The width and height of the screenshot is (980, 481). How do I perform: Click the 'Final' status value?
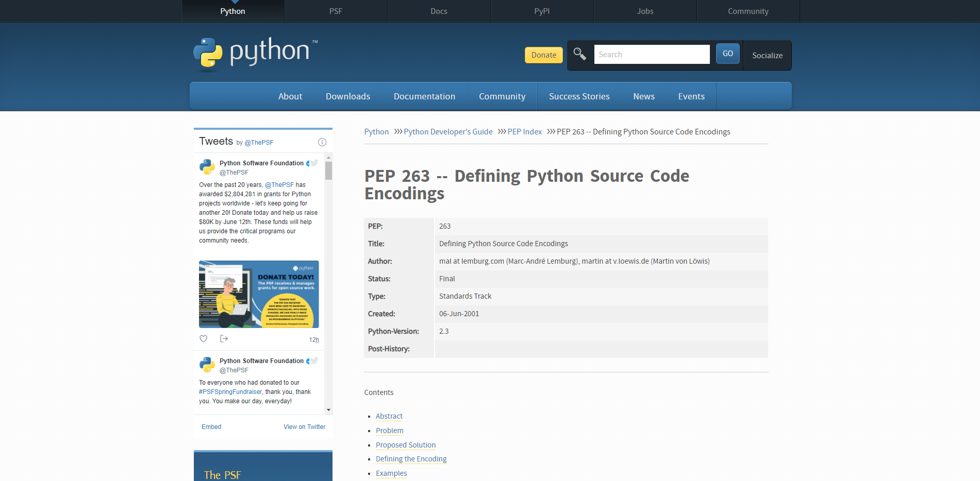coord(447,279)
